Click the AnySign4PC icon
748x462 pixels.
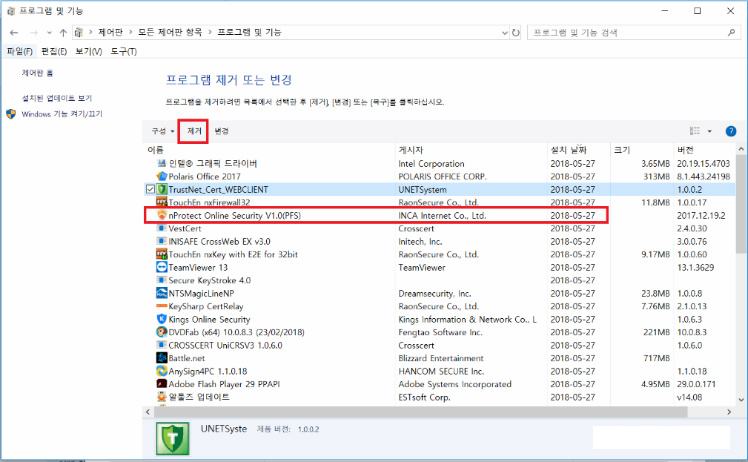(x=162, y=371)
